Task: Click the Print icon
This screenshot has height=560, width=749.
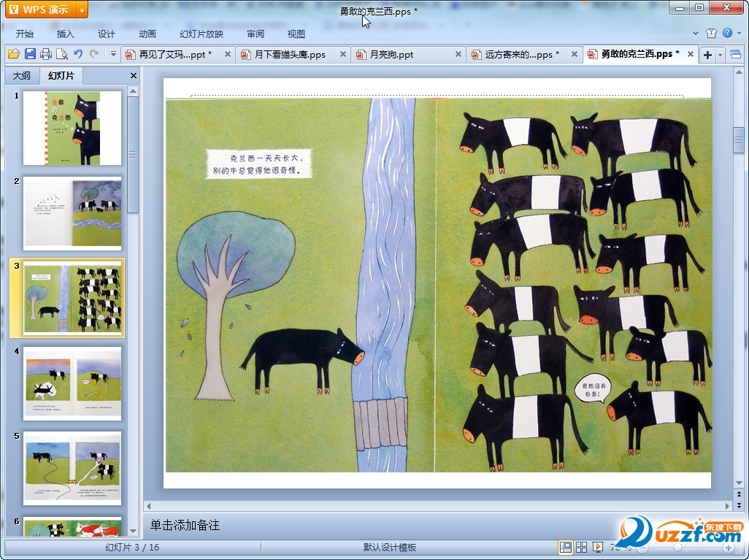Action: click(x=46, y=54)
